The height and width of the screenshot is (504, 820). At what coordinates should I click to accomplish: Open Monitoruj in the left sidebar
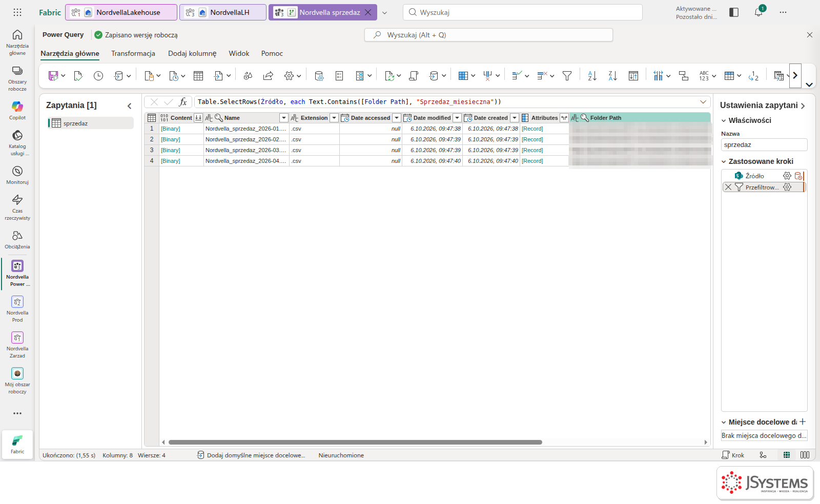(17, 175)
